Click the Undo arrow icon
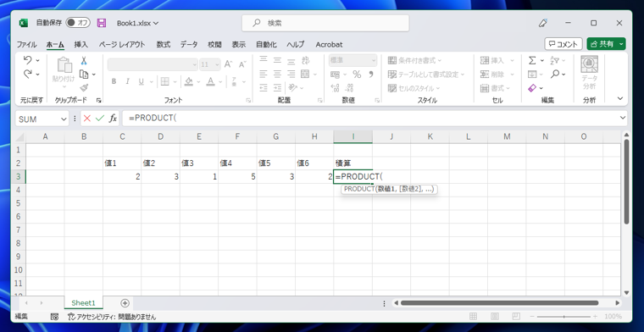Screen dimensions: 644x332 click(28, 60)
